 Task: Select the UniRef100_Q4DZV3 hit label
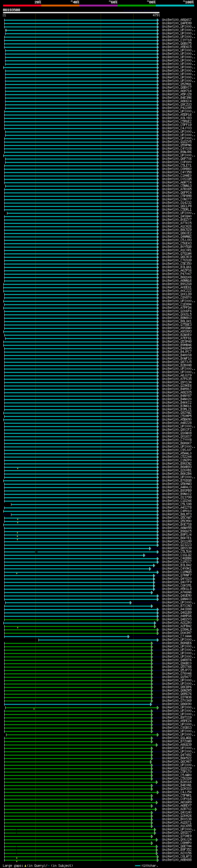coord(177,619)
